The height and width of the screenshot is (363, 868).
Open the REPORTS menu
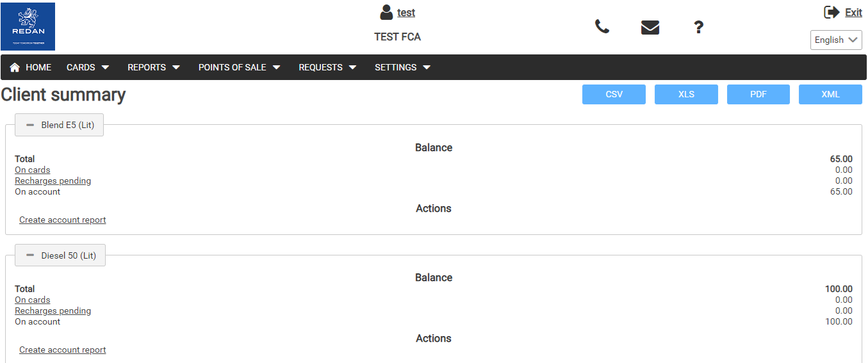(x=154, y=67)
